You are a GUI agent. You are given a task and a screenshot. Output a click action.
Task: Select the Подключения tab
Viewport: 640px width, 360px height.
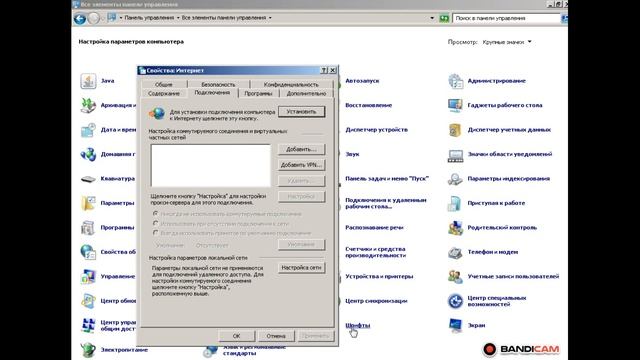(212, 93)
